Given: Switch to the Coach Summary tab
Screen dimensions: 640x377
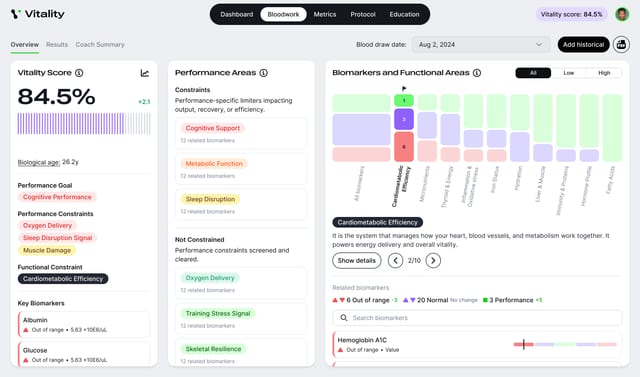Looking at the screenshot, I should tap(100, 44).
